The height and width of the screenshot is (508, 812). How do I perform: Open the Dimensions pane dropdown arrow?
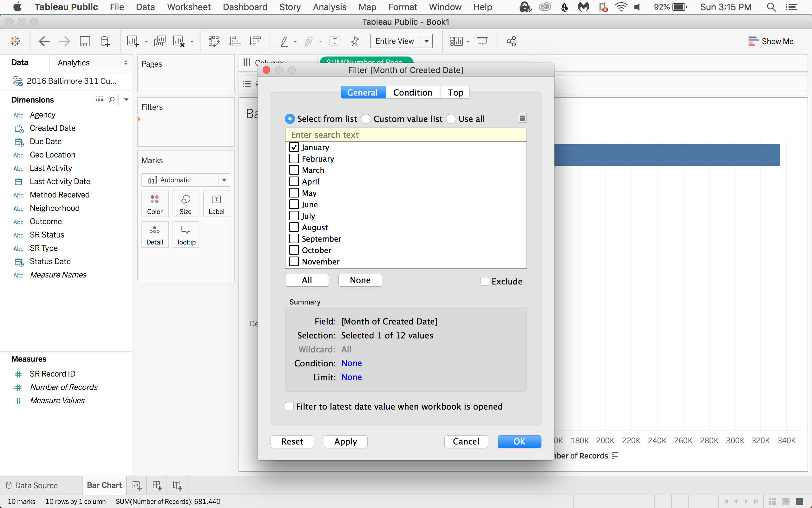pos(126,100)
